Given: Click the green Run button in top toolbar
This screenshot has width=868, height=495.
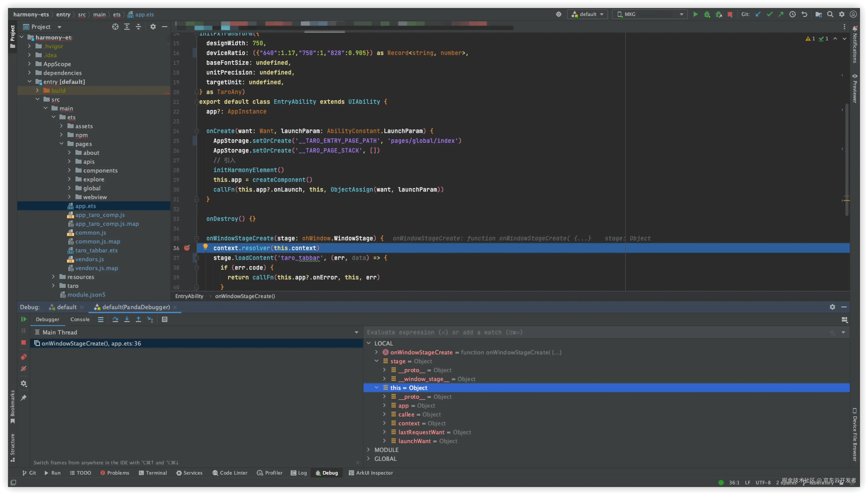Looking at the screenshot, I should tap(695, 14).
